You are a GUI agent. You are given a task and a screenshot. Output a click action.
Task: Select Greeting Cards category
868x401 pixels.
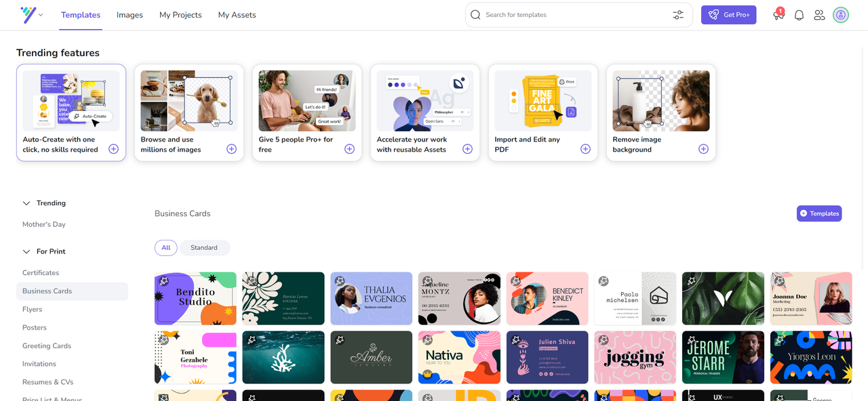pyautogui.click(x=47, y=345)
